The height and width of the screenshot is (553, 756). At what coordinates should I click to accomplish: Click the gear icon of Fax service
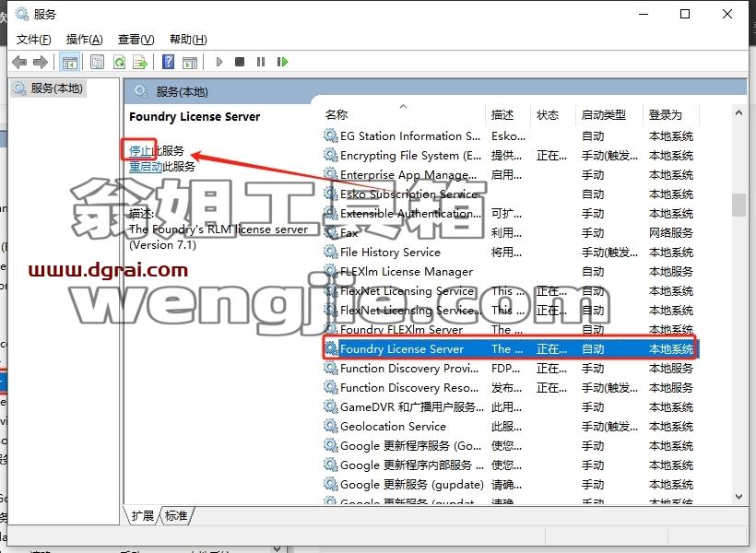tap(331, 232)
